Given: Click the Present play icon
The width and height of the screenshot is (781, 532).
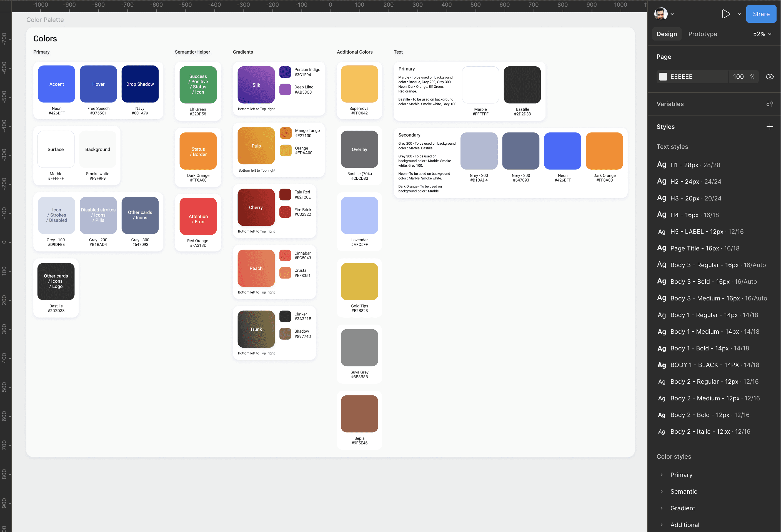Looking at the screenshot, I should (725, 14).
